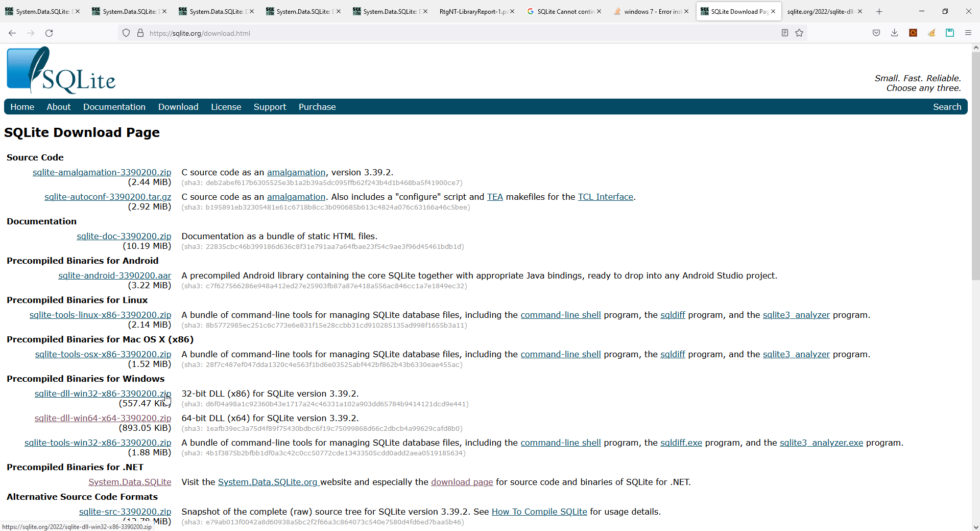Open reader view for this page
This screenshot has height=531, width=980.
785,33
